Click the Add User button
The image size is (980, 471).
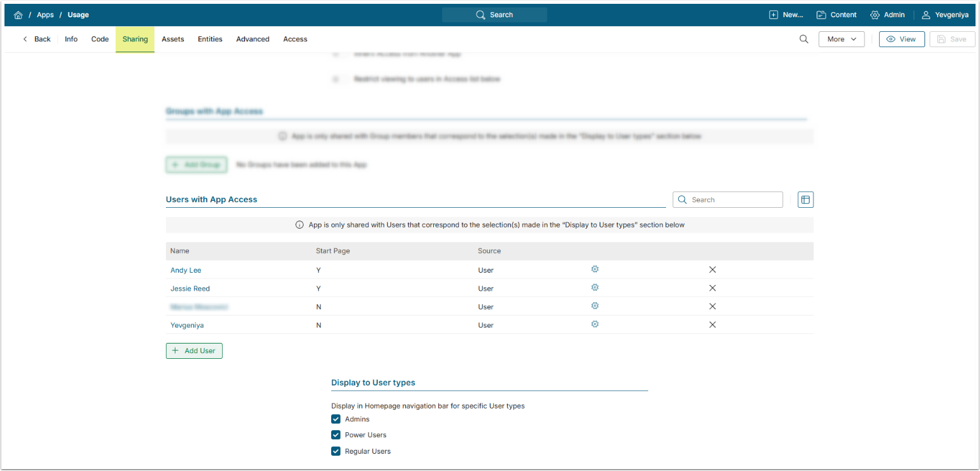[x=194, y=351]
